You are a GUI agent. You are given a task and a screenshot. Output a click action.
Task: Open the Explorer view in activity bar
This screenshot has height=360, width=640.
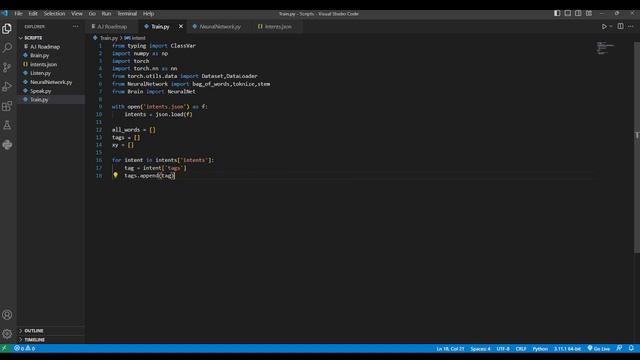pyautogui.click(x=7, y=29)
